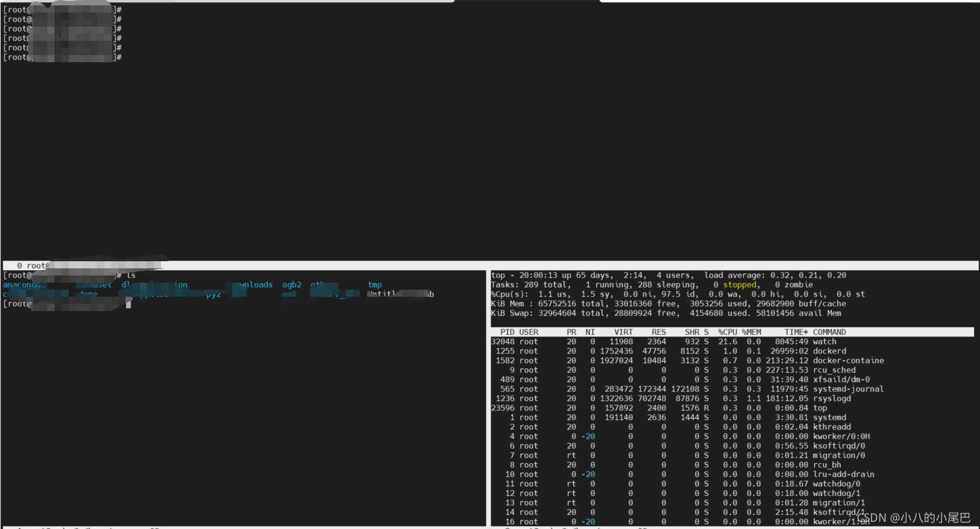Click the 702748 RES value for rsyslogd
Viewport: 980px width, 529px height.
click(652, 399)
